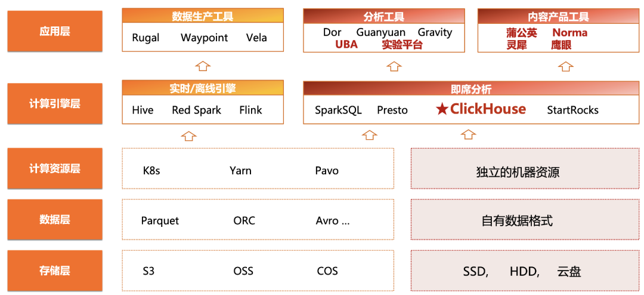Click the up arrow below 分析工具 box
This screenshot has height=295, width=644.
tap(394, 66)
